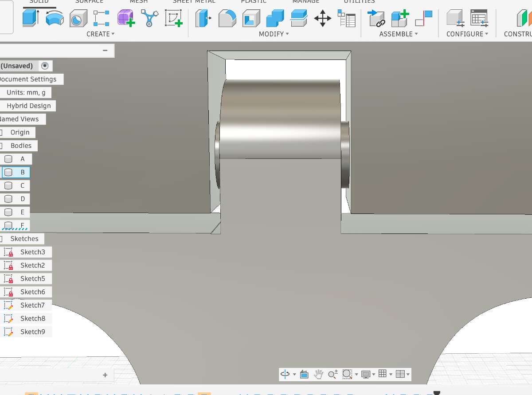Select the Revolve tool

coord(55,19)
